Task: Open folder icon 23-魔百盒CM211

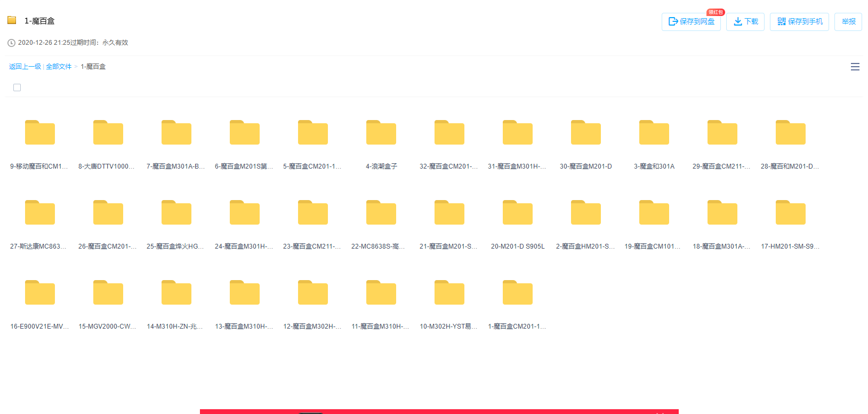Action: 313,212
